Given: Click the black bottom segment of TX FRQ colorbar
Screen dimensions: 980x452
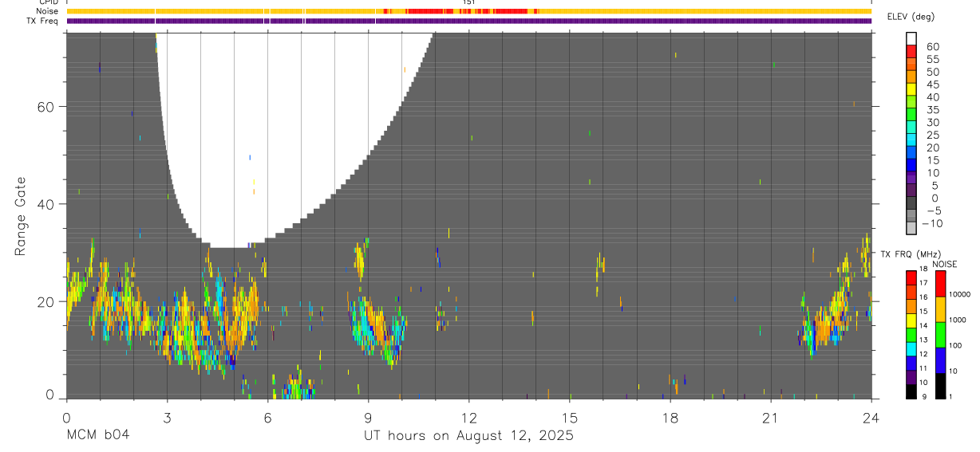Looking at the screenshot, I should pyautogui.click(x=911, y=391).
